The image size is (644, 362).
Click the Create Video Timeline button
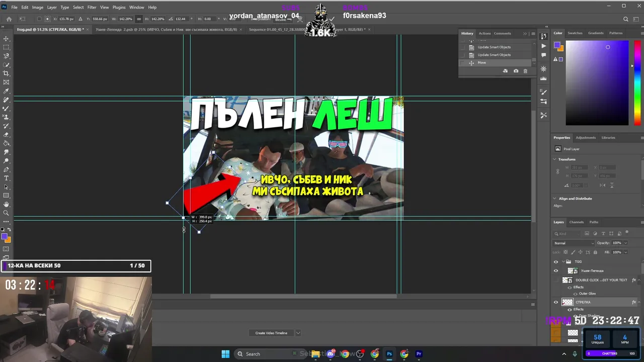click(x=271, y=333)
